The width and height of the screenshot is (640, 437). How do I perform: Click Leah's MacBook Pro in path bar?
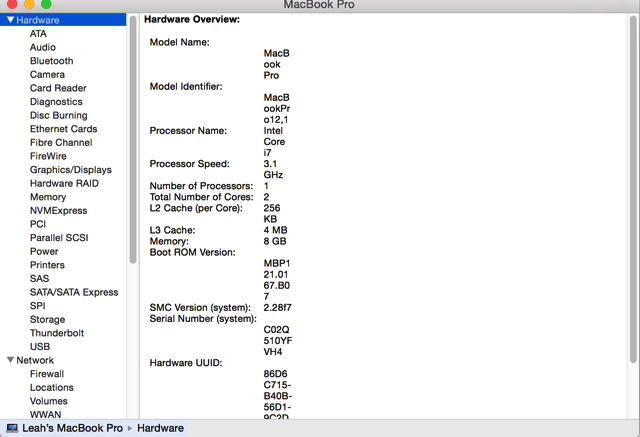(73, 428)
